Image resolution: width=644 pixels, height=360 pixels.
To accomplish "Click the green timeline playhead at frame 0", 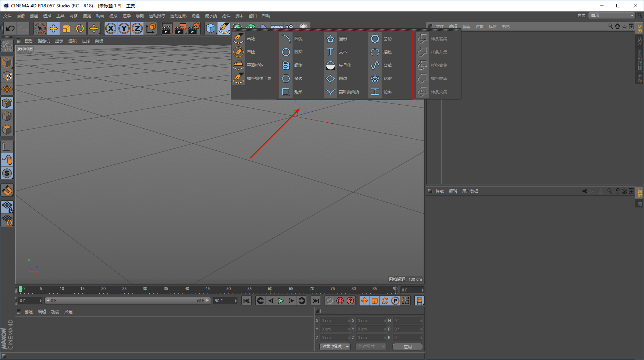I will click(x=21, y=289).
